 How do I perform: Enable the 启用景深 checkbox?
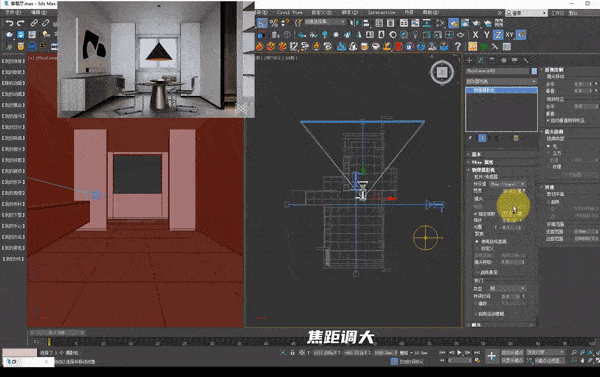point(477,272)
